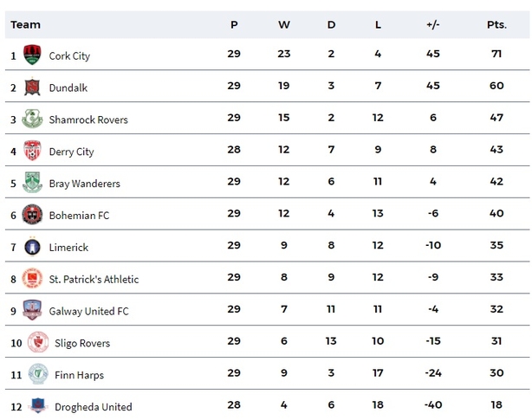Click the Cork City club crest

click(x=32, y=55)
